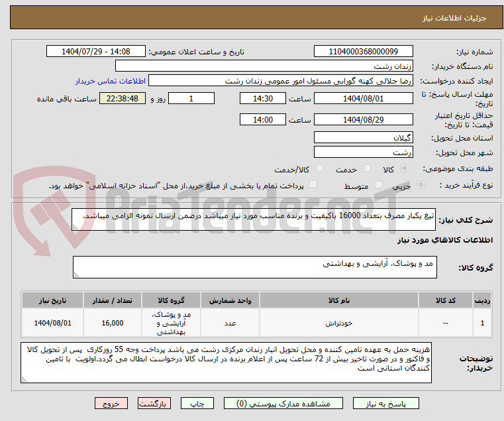Click the ردیف column header

482,300
